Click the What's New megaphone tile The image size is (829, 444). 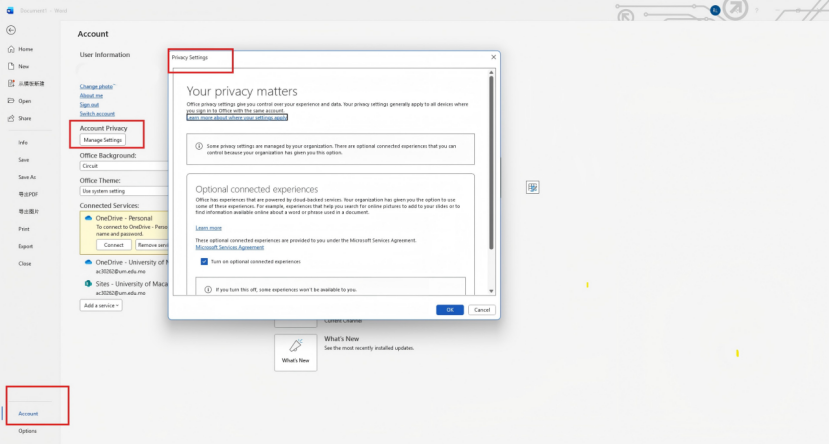[296, 352]
